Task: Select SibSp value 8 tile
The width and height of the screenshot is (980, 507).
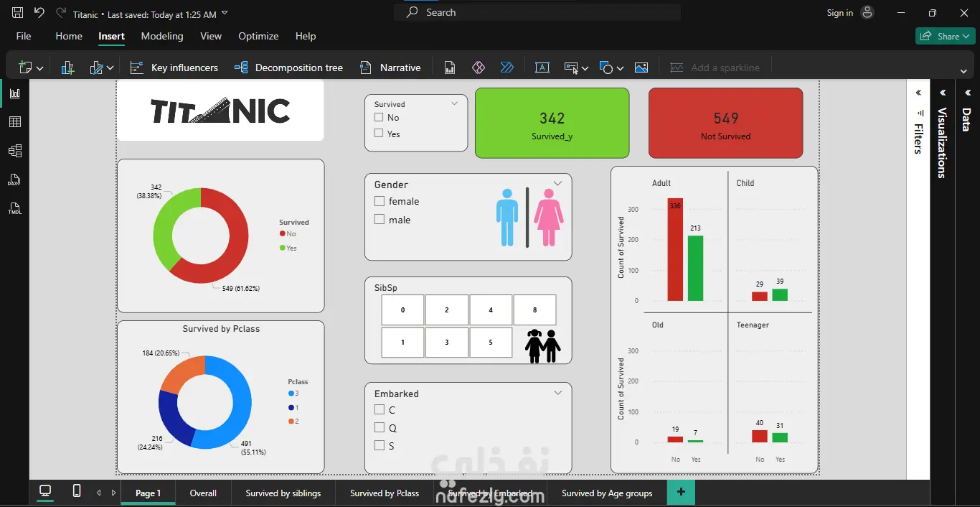Action: (x=534, y=310)
